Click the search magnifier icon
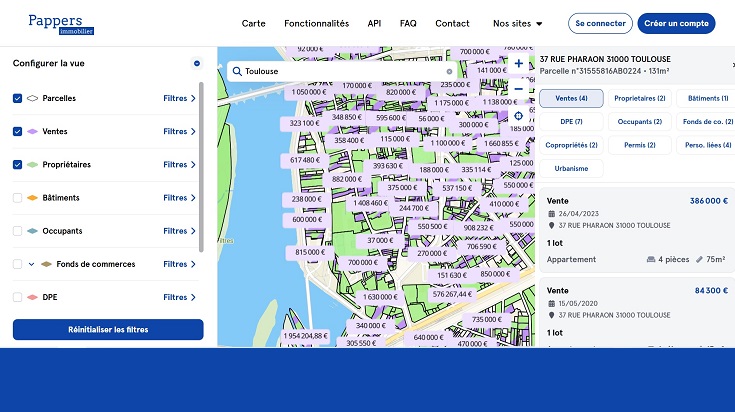This screenshot has width=735, height=412. click(x=237, y=71)
